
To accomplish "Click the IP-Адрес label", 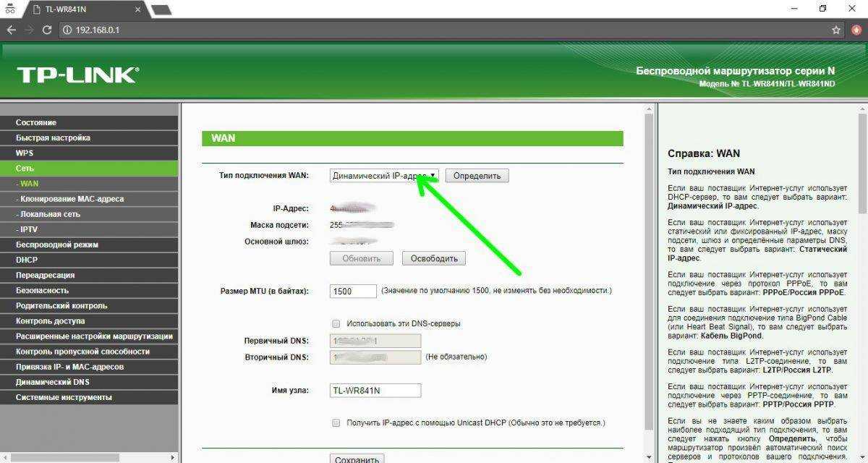I will [x=291, y=208].
